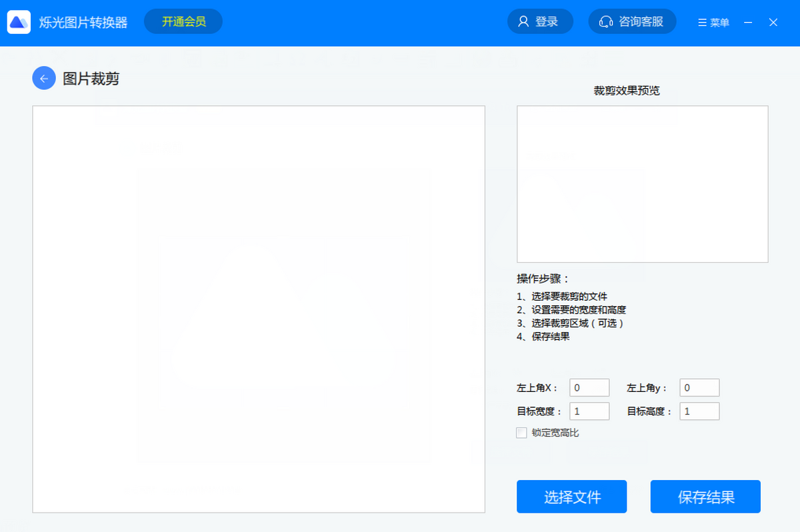800x532 pixels.
Task: Click the 咨询客服 customer service button
Action: click(632, 21)
